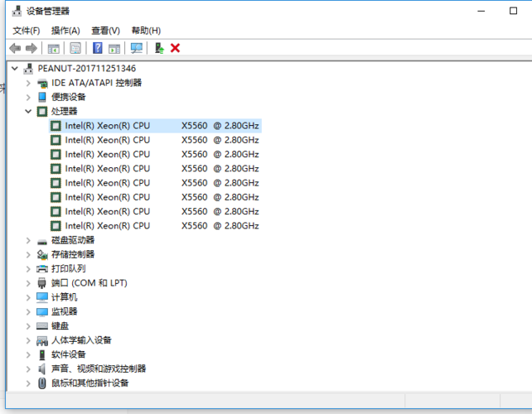Click the storage controllers (存储控制器) icon
Screen dimensions: 532x414
pos(42,255)
